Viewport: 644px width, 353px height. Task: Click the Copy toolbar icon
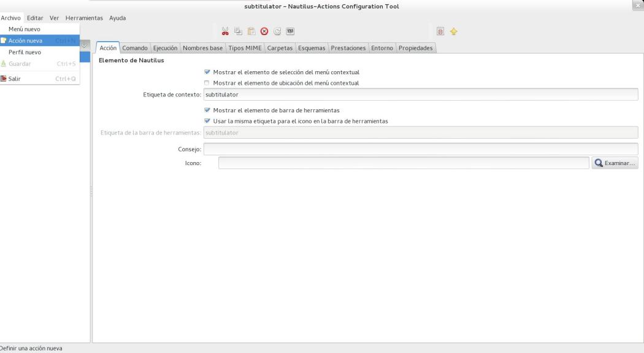pos(238,31)
